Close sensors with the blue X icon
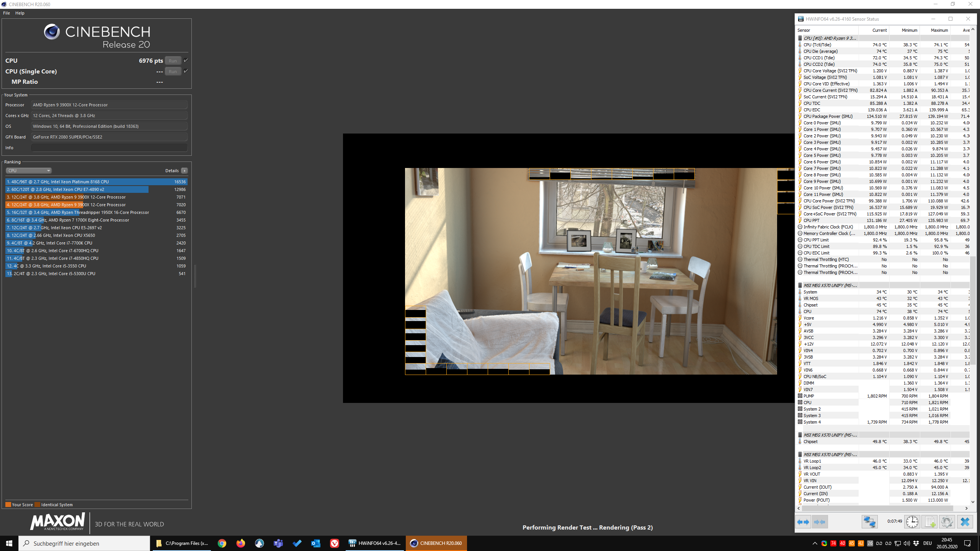Screen dimensions: 980x551 pos(965,522)
